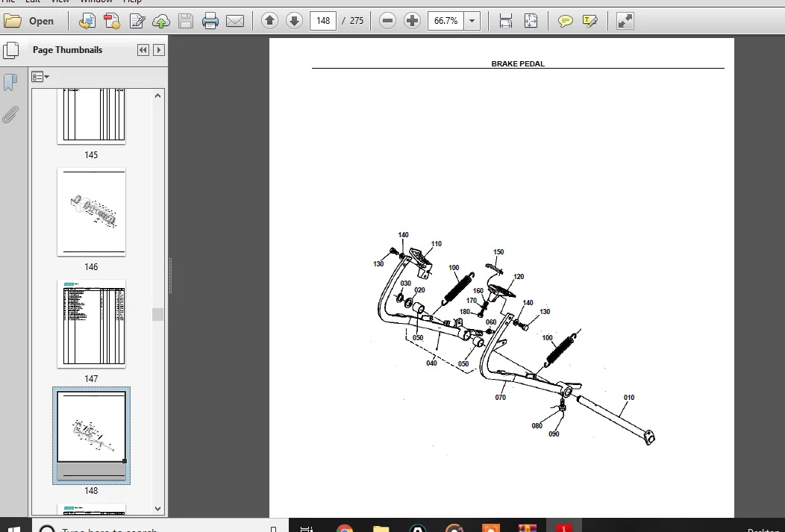785x532 pixels.
Task: Click part label 070 in diagram
Action: coord(500,398)
